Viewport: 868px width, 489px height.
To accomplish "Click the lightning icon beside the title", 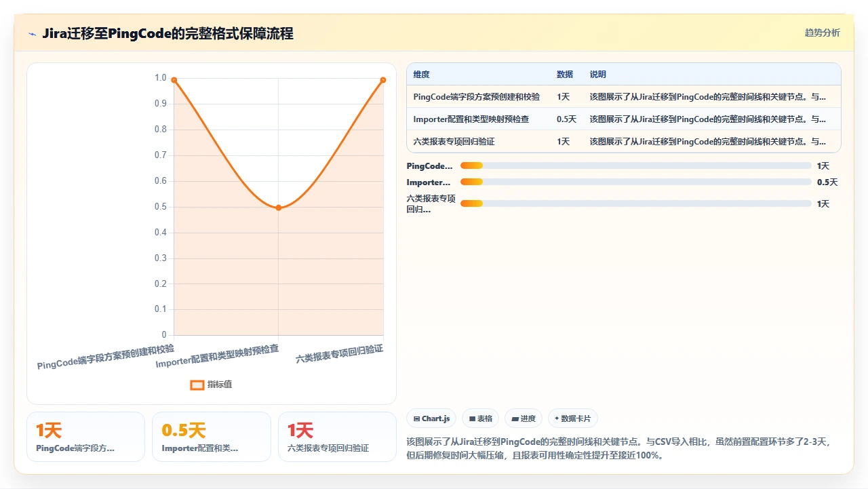I will (x=32, y=34).
